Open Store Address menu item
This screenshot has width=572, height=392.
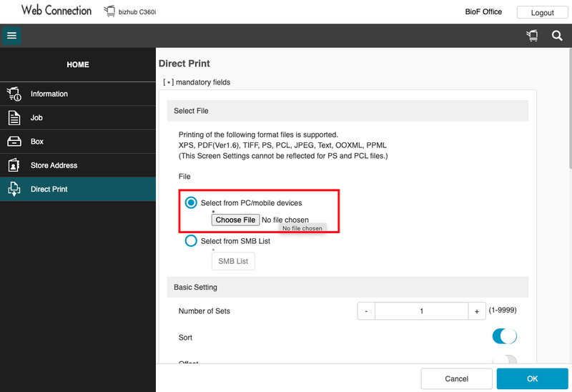[78, 165]
